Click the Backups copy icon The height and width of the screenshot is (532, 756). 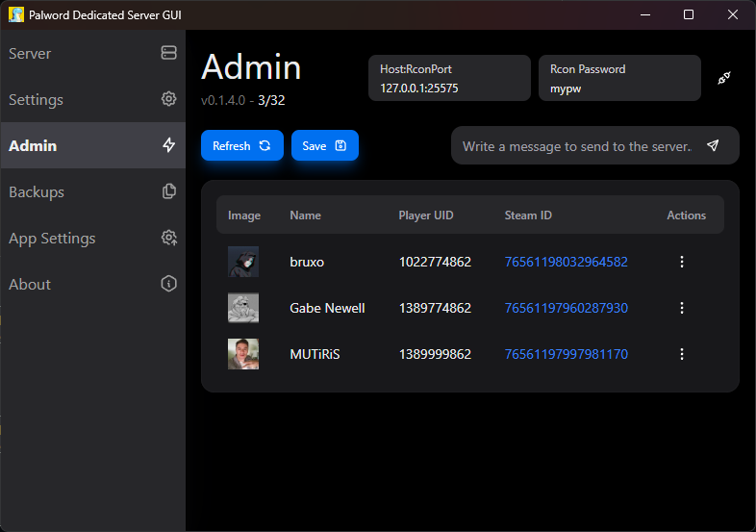168,191
